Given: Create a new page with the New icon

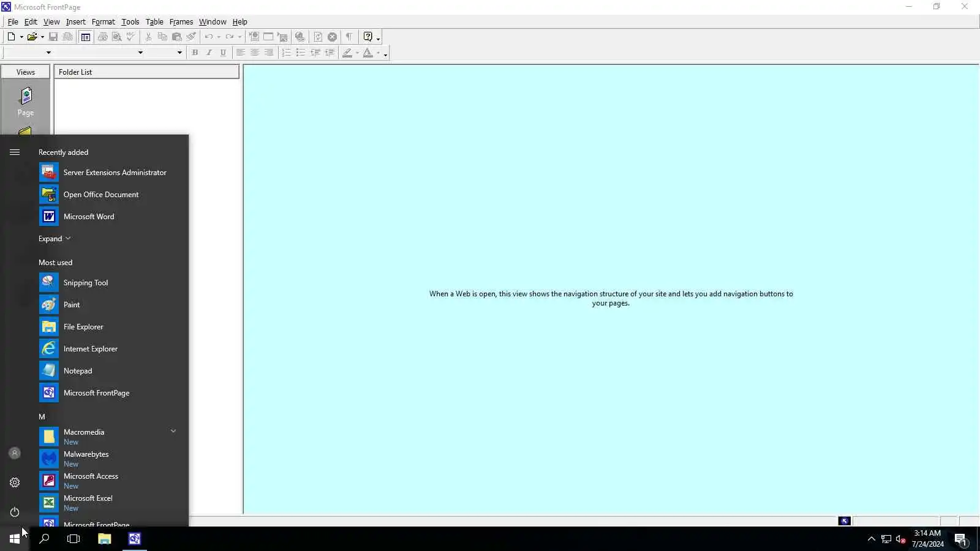Looking at the screenshot, I should point(11,37).
